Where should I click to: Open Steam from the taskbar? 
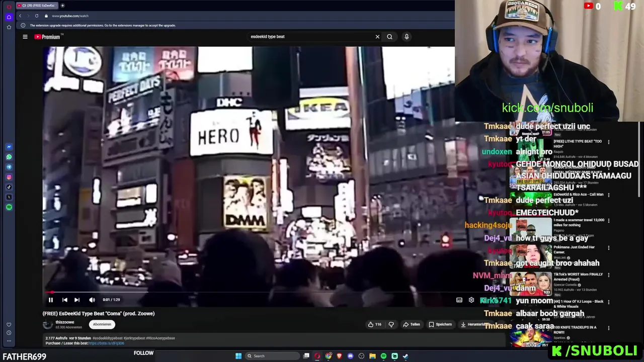(405, 356)
